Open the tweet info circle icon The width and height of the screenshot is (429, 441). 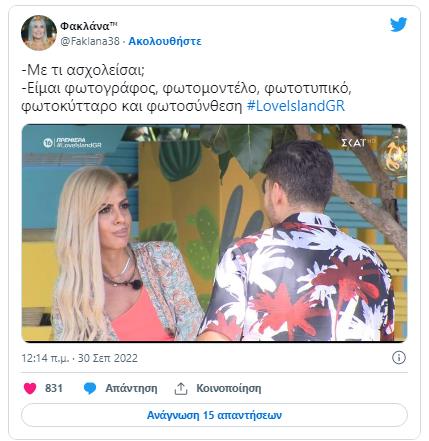[399, 358]
